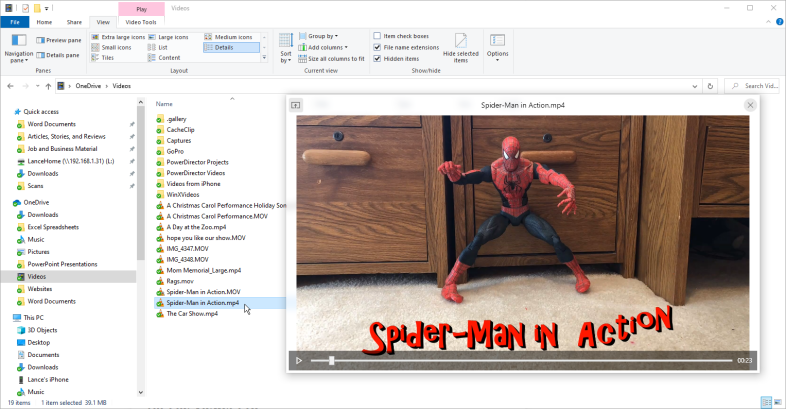Open the recent locations dropdown arrow
786x409 pixels.
tap(38, 86)
